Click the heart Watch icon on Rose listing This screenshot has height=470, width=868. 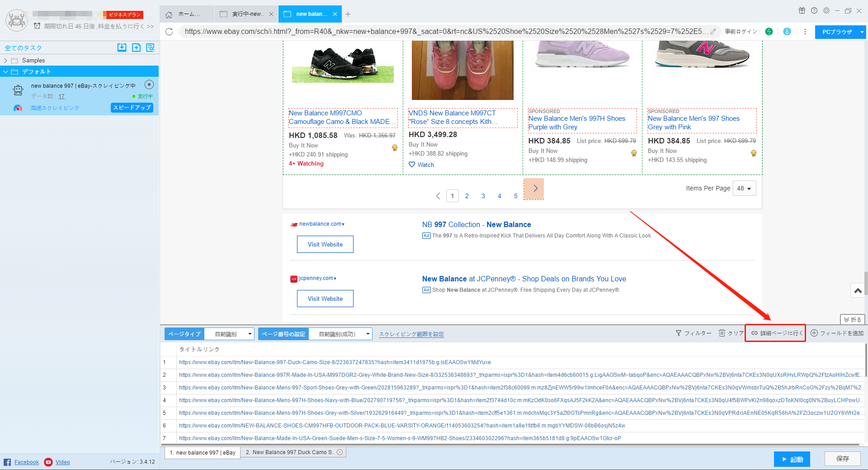[412, 165]
